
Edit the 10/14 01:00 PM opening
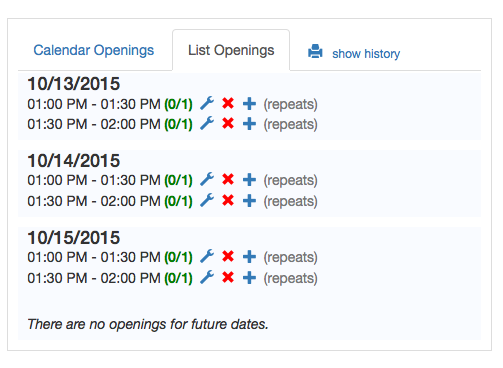207,179
